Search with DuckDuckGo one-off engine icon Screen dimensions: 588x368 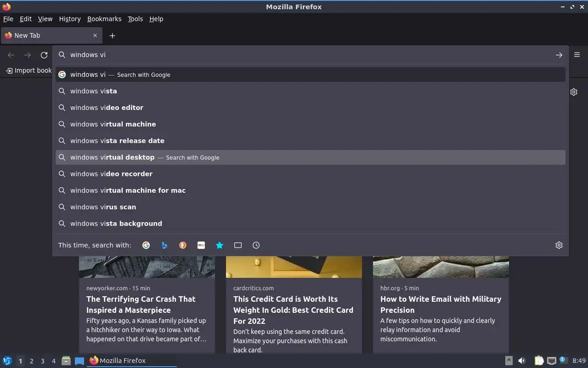tap(183, 245)
